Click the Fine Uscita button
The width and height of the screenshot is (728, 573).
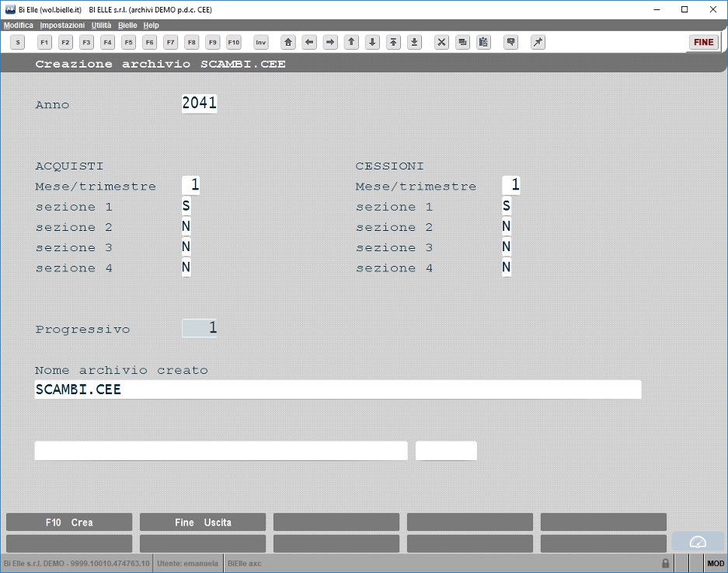(203, 522)
